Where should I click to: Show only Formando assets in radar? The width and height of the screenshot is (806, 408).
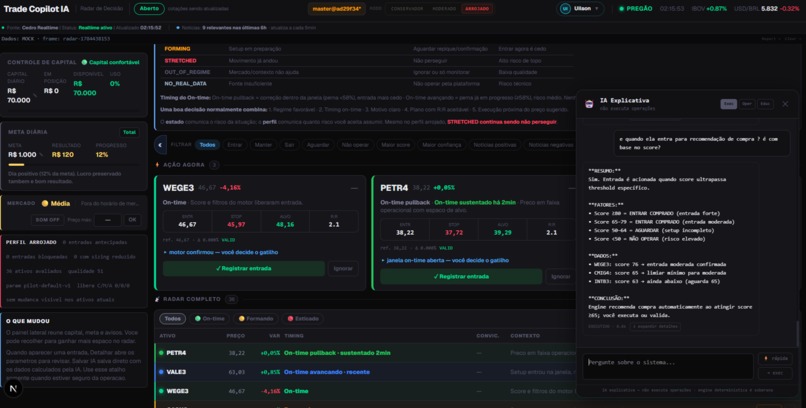255,319
